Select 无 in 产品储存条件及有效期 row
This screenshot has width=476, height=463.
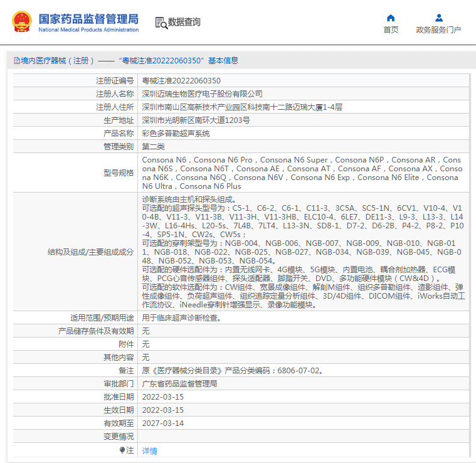pyautogui.click(x=145, y=331)
